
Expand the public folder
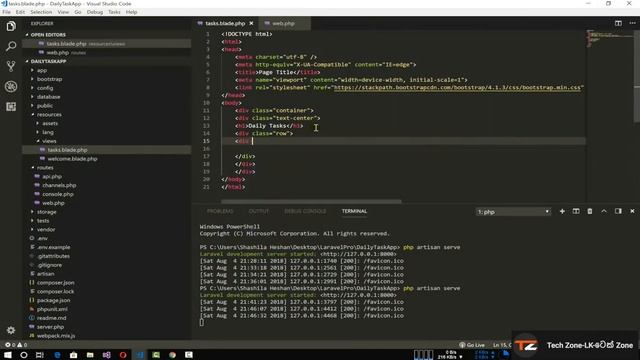(x=45, y=106)
